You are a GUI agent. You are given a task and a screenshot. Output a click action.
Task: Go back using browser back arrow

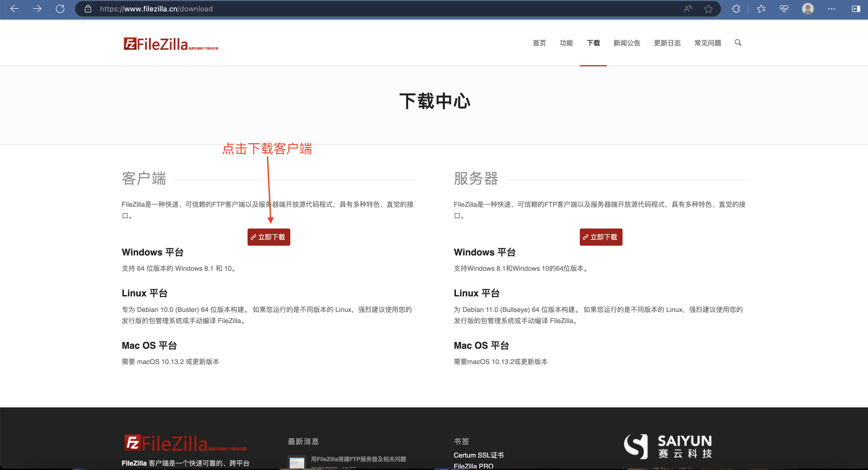(x=15, y=9)
